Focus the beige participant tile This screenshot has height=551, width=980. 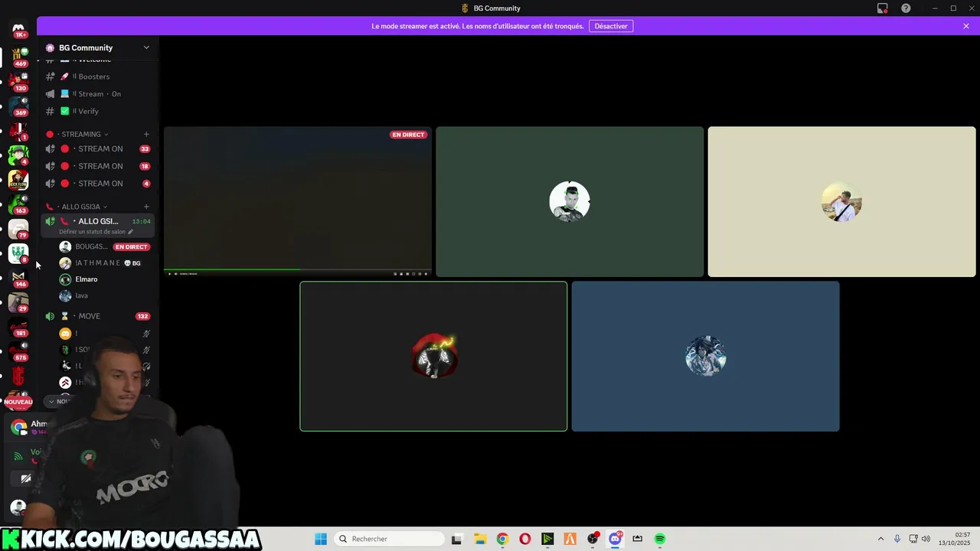tap(841, 202)
